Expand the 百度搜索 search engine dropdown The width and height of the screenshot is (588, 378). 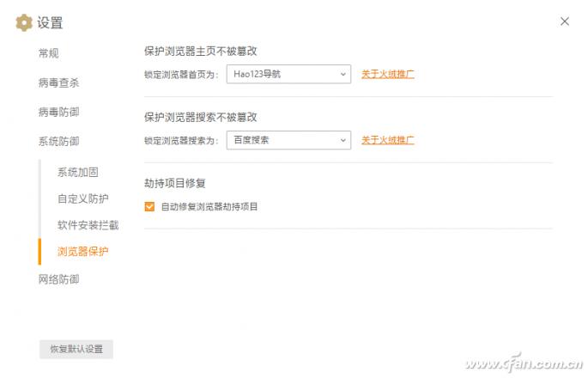288,140
